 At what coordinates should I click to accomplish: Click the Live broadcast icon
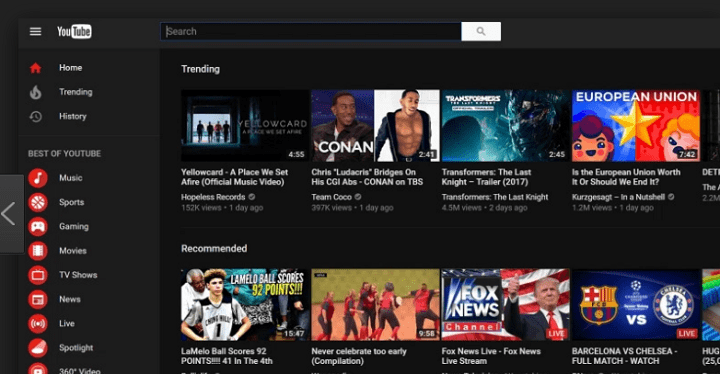pos(38,324)
